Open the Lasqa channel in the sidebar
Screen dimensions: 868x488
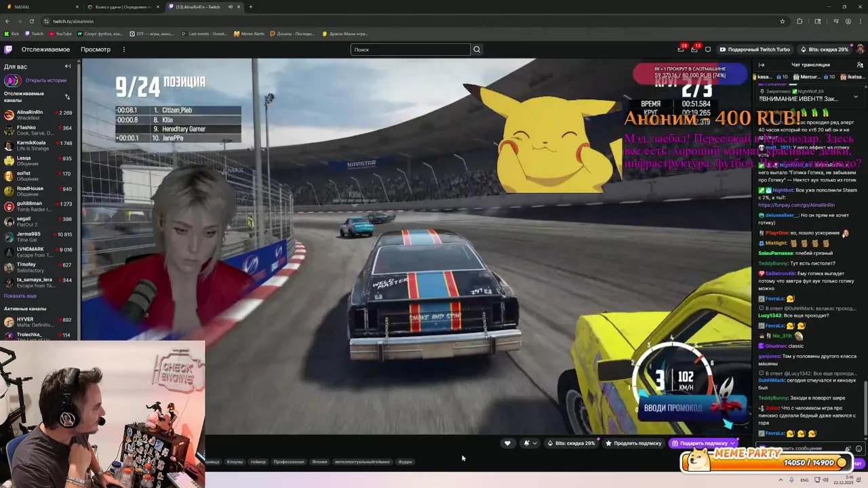click(x=39, y=161)
